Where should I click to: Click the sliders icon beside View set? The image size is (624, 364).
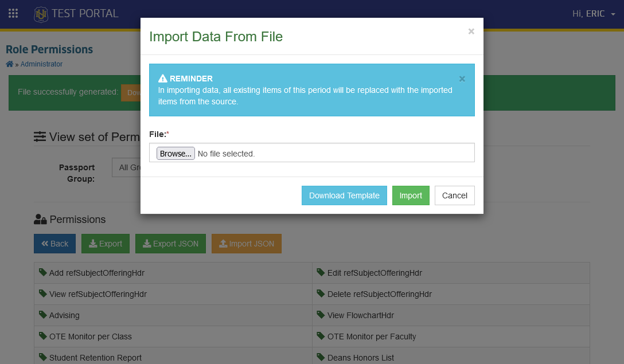(40, 137)
